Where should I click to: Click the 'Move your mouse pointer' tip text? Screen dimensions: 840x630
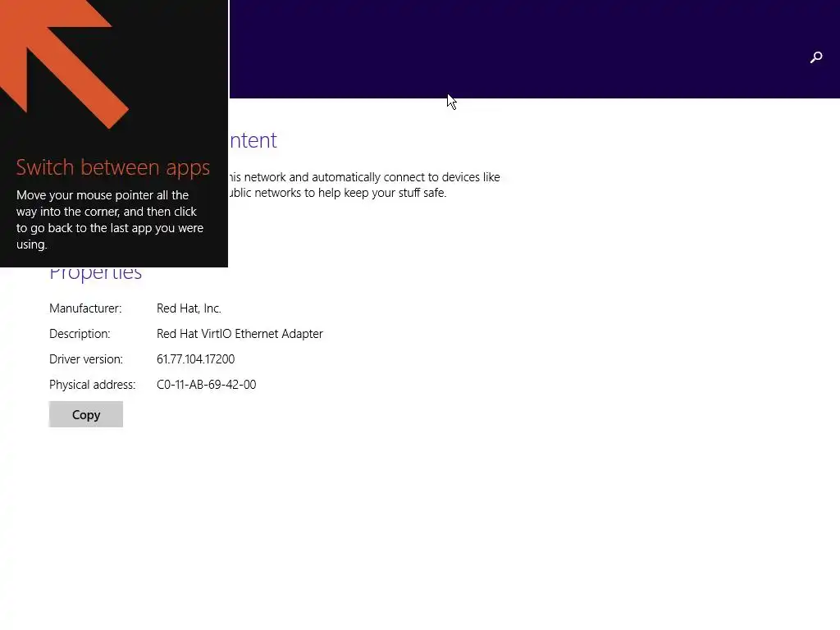pos(110,220)
